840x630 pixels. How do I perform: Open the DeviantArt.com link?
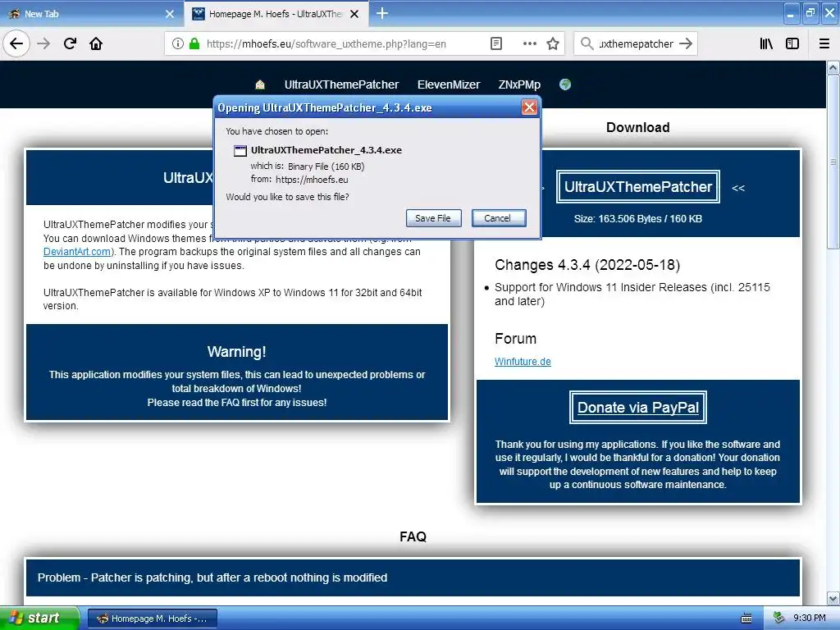tap(77, 251)
